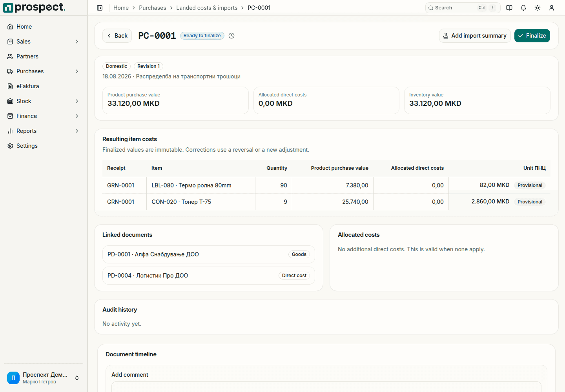Open the documentation book icon

509,8
